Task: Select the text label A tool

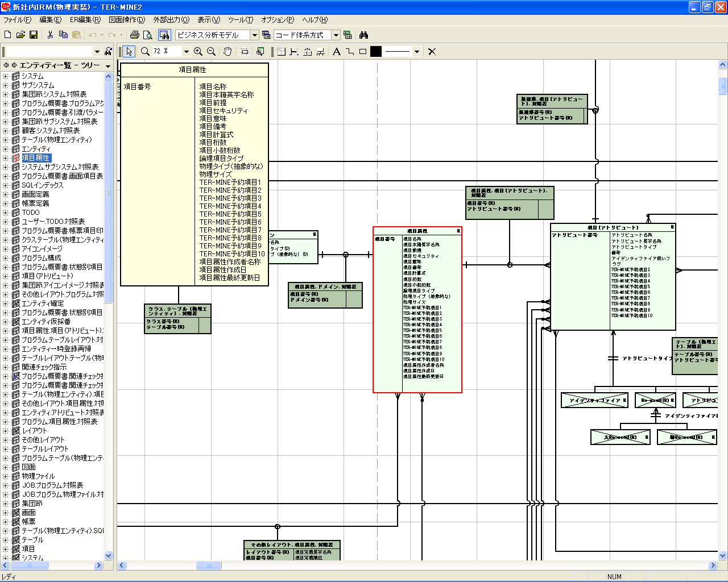Action: (337, 51)
